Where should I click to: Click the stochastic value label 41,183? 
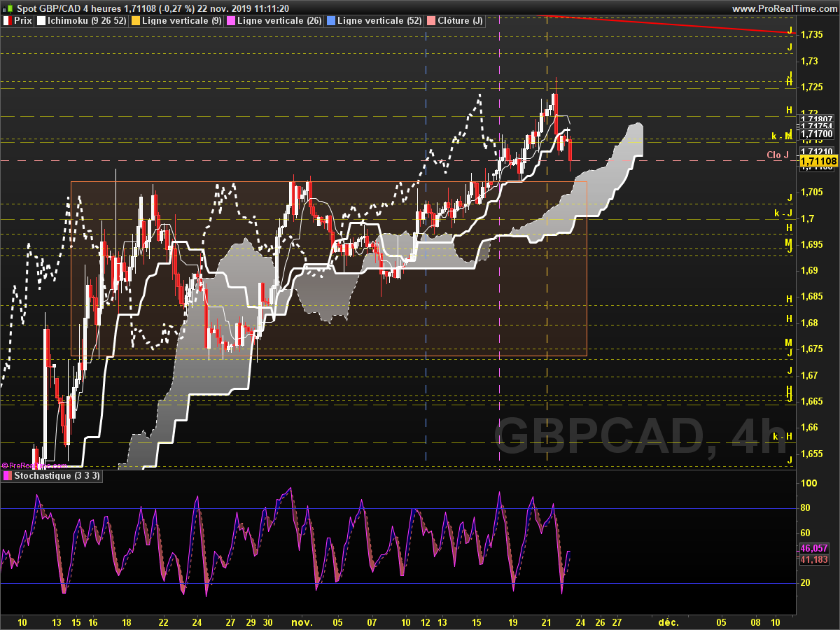tap(814, 559)
